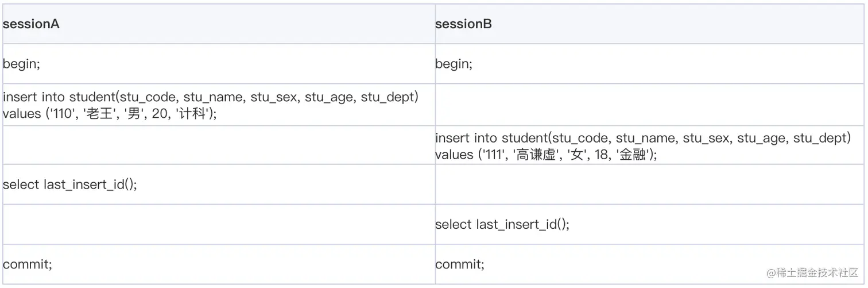Select the begin; statement under sessionA

tap(22, 64)
